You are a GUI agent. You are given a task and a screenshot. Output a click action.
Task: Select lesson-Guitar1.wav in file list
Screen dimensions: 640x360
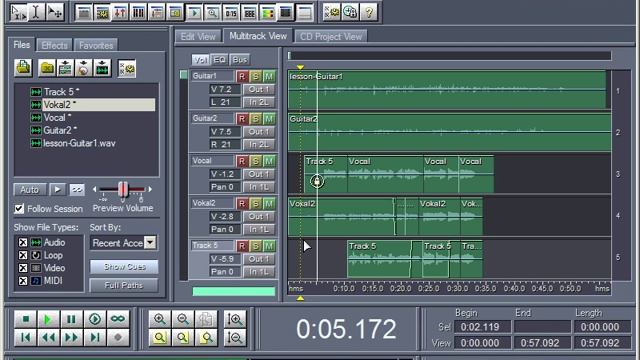[x=79, y=143]
